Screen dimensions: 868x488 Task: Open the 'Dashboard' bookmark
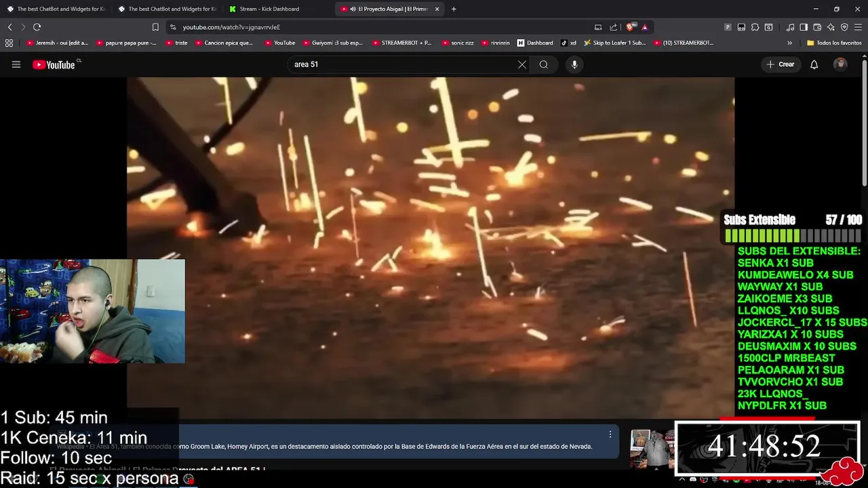coord(535,43)
